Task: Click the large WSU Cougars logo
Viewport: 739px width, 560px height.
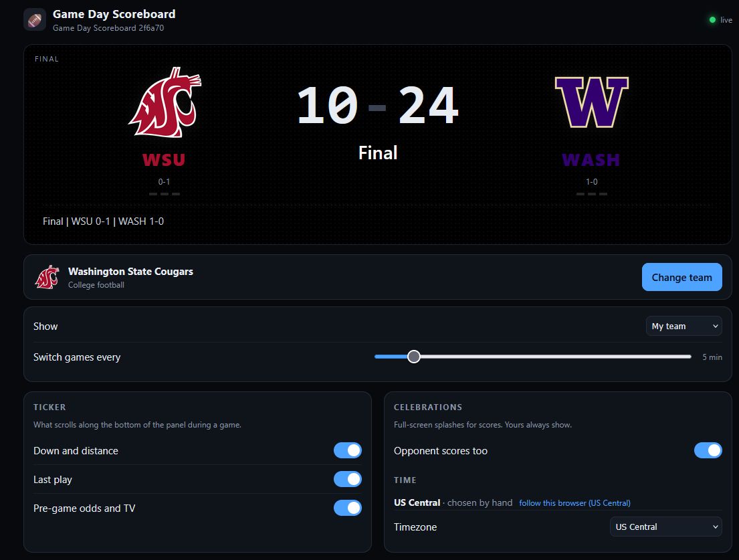Action: tap(165, 102)
